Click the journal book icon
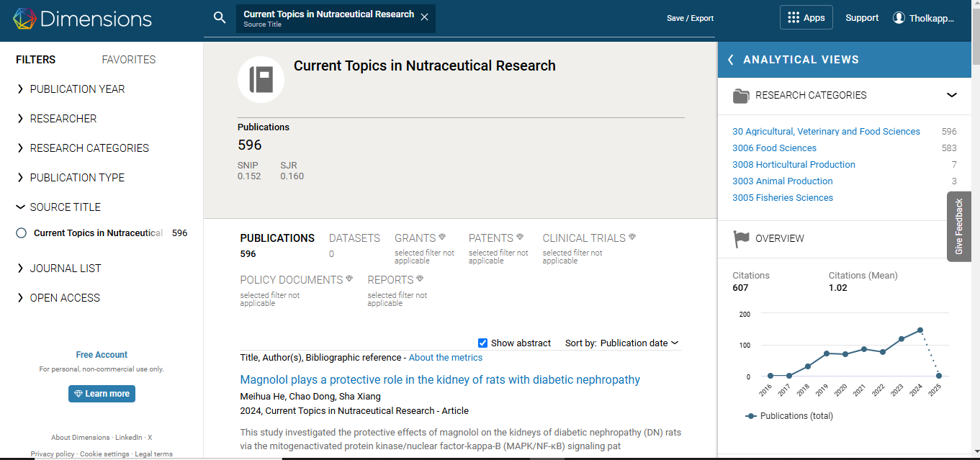The height and width of the screenshot is (460, 980). (x=261, y=80)
